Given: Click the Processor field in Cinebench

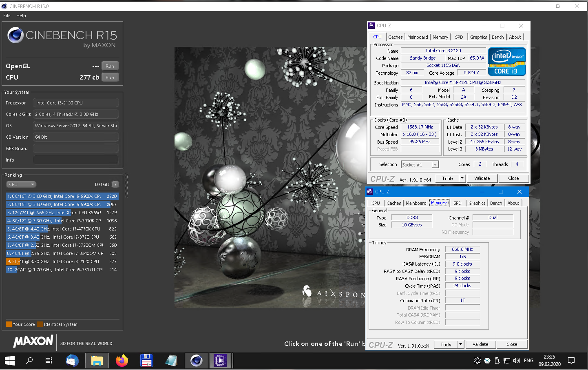Looking at the screenshot, I should (76, 103).
